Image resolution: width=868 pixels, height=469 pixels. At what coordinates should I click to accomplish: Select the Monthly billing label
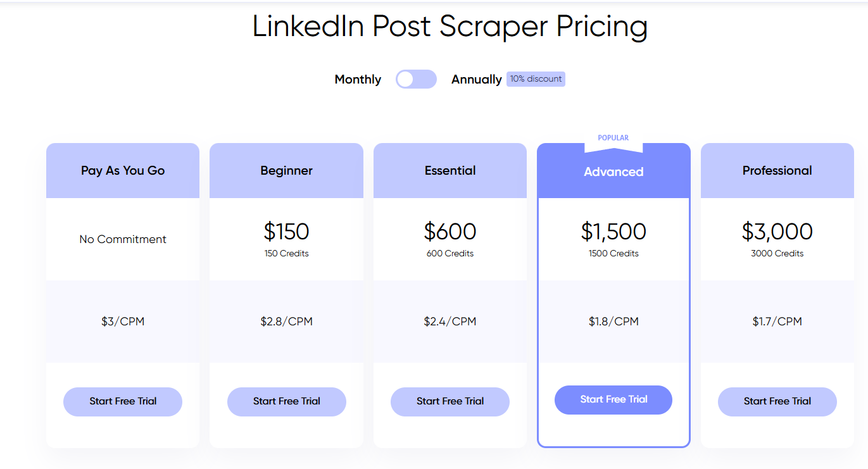358,79
